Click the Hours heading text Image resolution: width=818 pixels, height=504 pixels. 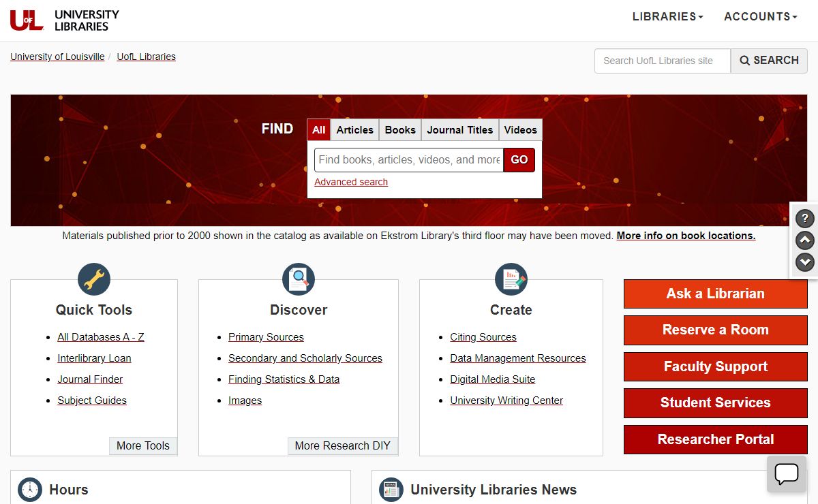pos(69,490)
